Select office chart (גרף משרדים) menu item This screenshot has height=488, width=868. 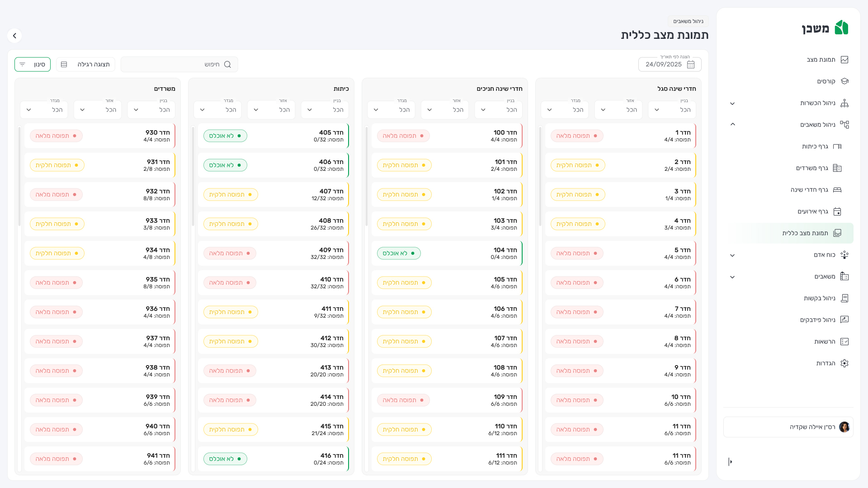coord(812,168)
